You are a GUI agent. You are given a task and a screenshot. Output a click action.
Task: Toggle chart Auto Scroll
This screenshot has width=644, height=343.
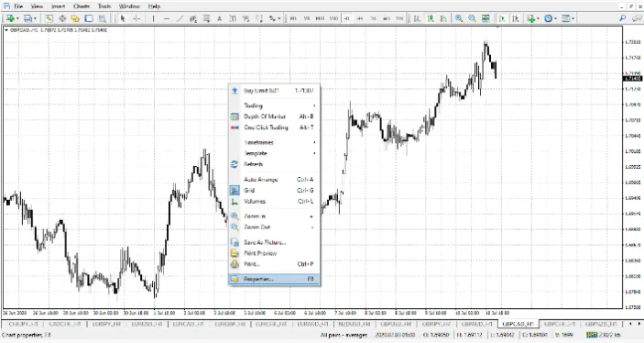[502, 18]
